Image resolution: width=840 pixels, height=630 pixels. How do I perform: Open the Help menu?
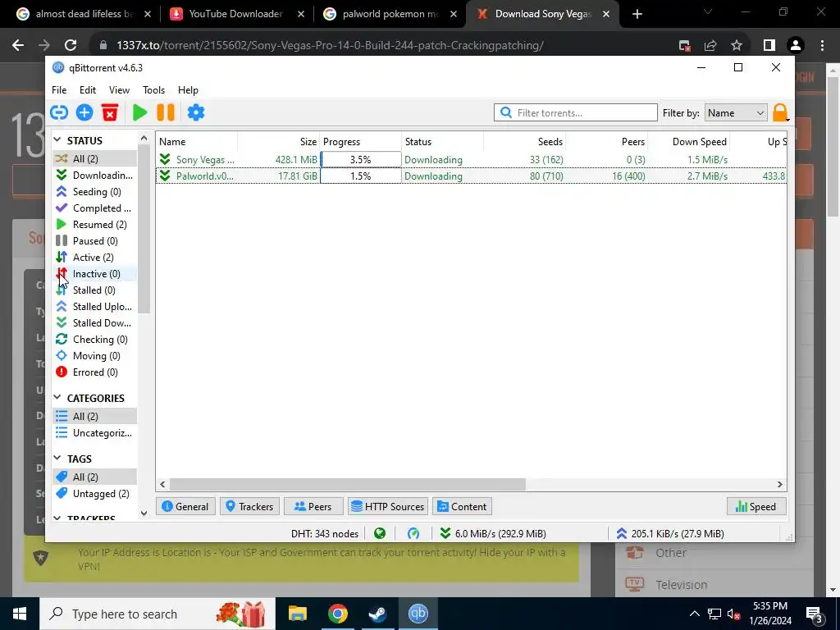(188, 90)
